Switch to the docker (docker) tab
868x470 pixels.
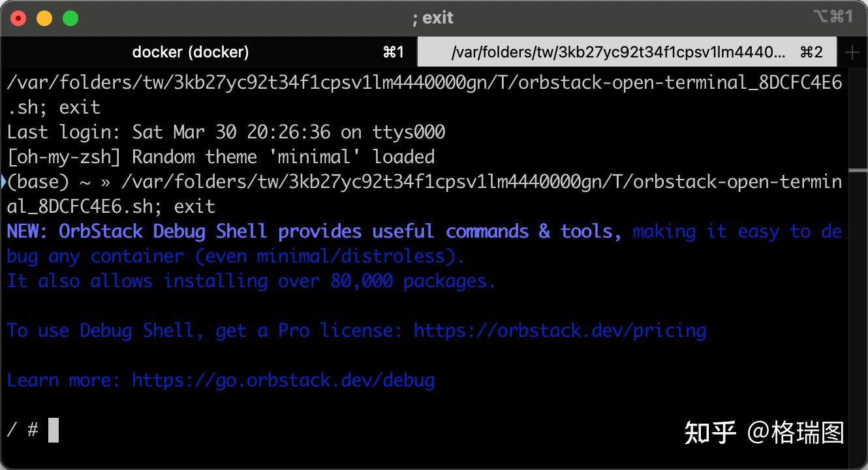(190, 52)
